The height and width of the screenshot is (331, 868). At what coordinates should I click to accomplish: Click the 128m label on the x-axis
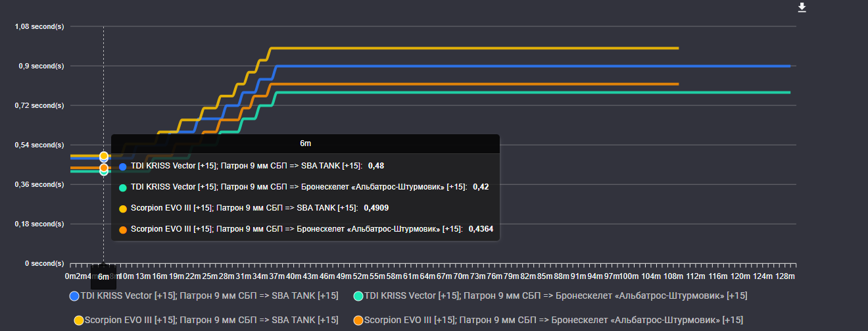point(786,276)
